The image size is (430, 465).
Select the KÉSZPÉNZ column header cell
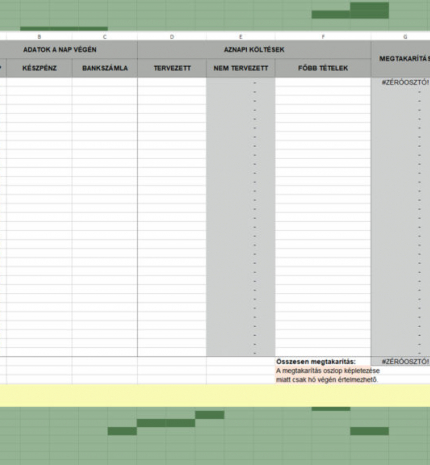point(39,68)
